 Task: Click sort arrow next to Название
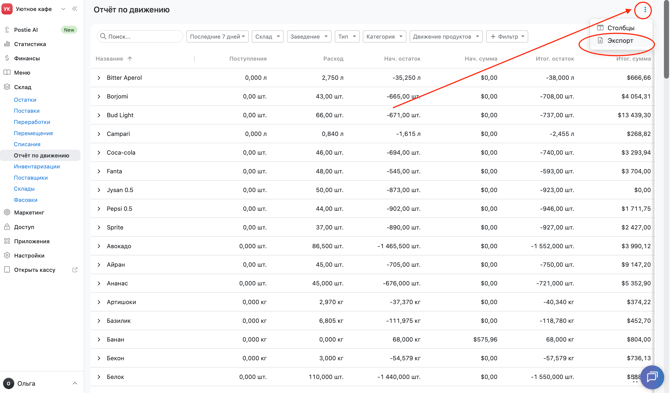point(130,59)
